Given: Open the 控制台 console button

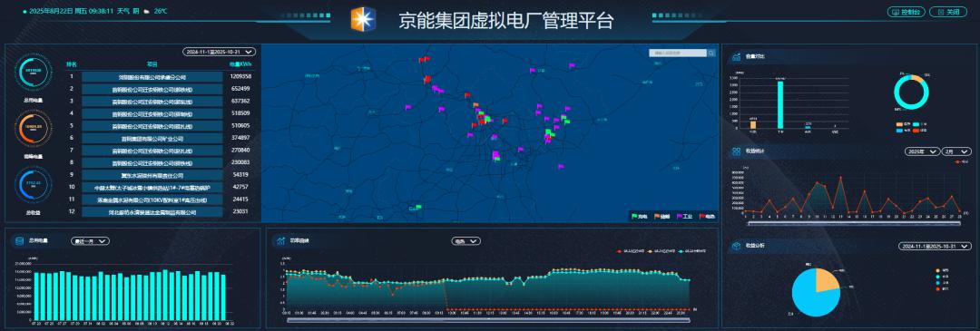Looking at the screenshot, I should pos(906,12).
